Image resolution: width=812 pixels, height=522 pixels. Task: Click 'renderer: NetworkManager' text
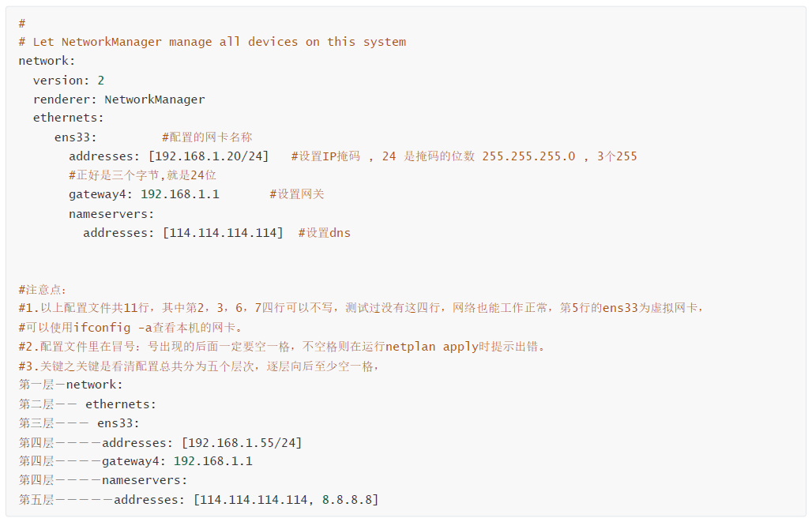(x=118, y=100)
